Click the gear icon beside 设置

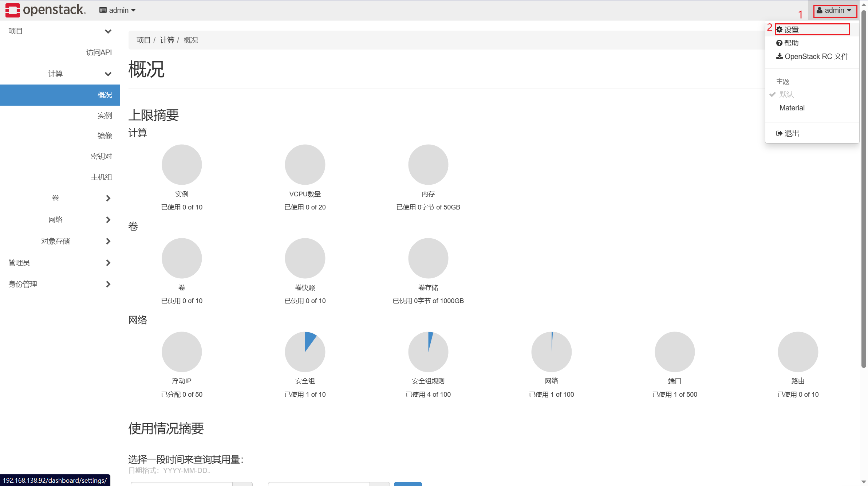[780, 30]
